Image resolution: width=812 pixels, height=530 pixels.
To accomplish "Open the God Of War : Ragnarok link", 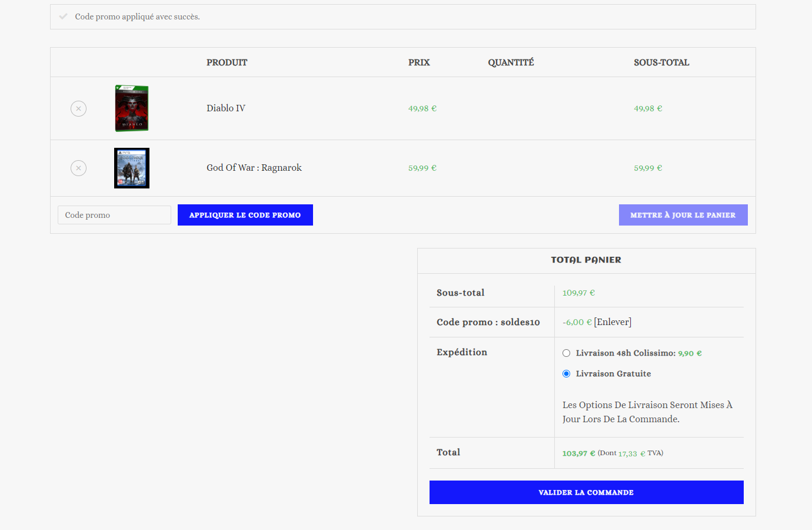I will (254, 168).
